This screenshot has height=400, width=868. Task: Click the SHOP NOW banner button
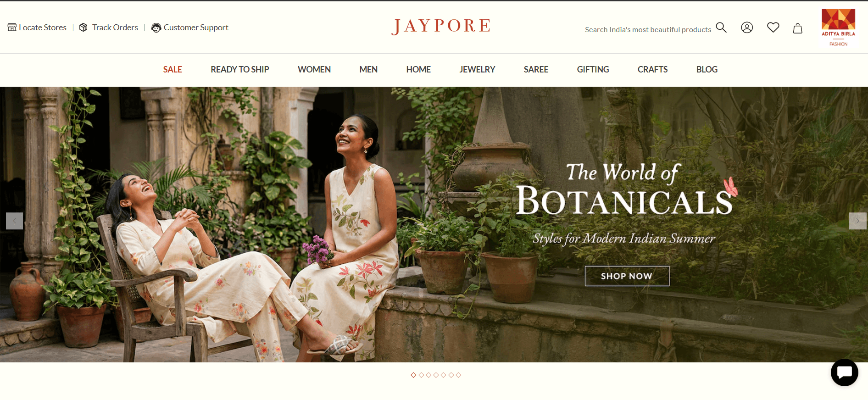pos(627,276)
